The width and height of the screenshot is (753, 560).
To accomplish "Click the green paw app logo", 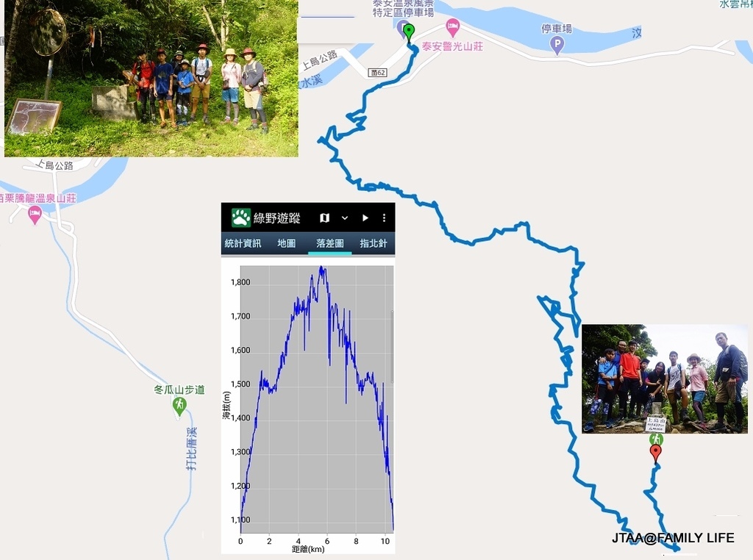I will (240, 218).
